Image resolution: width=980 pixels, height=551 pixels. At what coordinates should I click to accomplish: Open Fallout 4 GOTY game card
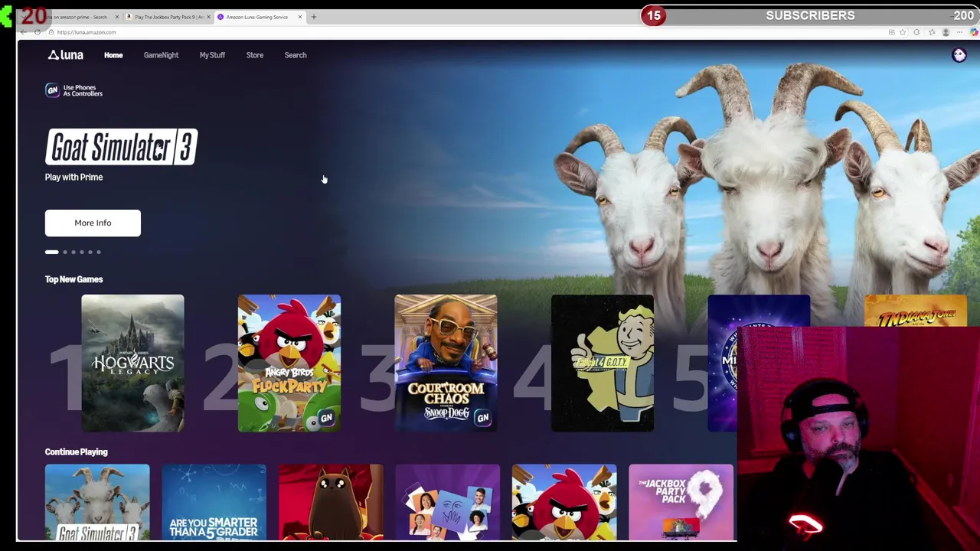tap(603, 363)
